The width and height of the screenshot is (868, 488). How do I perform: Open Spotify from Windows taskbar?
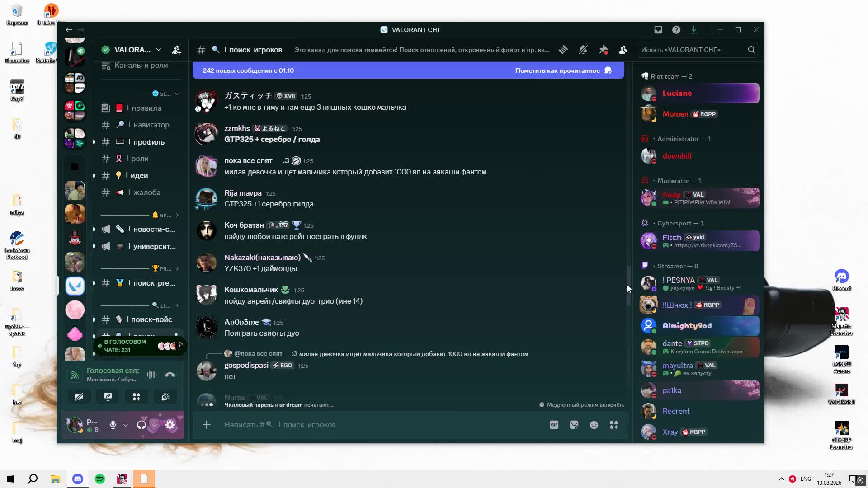click(100, 479)
